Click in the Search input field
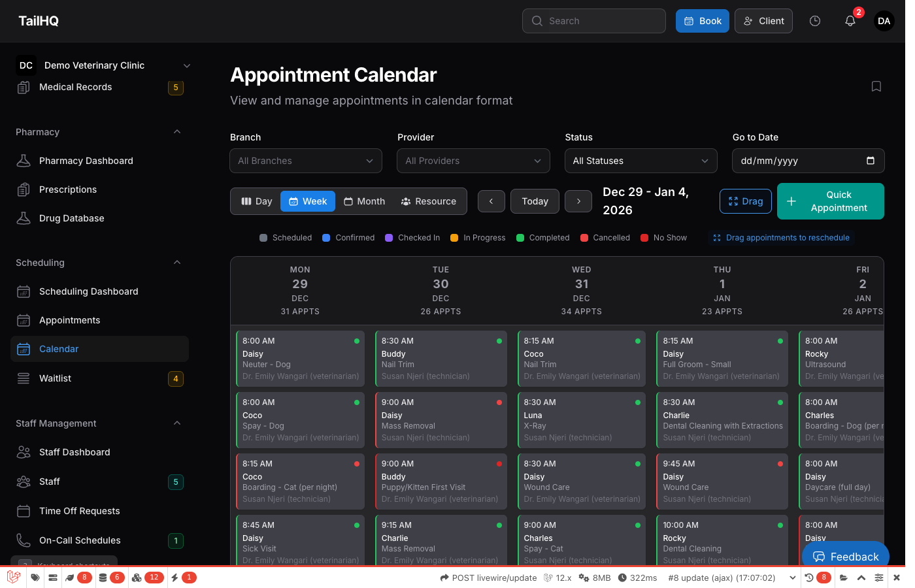The image size is (915, 588). (593, 21)
